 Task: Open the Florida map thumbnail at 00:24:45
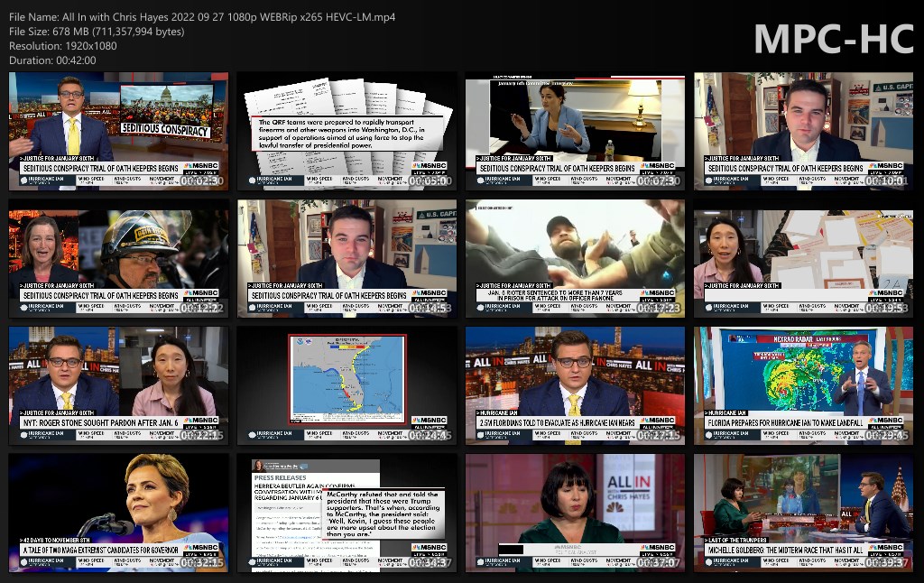(347, 386)
